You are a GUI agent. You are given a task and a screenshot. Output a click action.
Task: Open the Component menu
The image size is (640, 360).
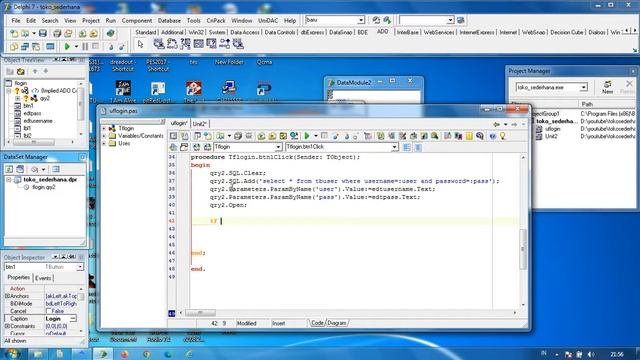137,20
